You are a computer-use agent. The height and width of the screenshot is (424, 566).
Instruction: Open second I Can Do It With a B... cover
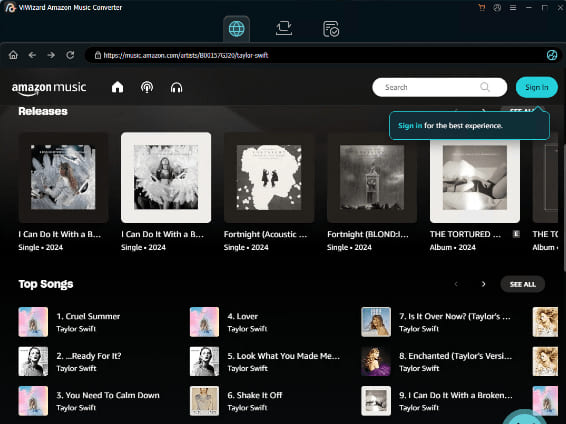coord(166,177)
